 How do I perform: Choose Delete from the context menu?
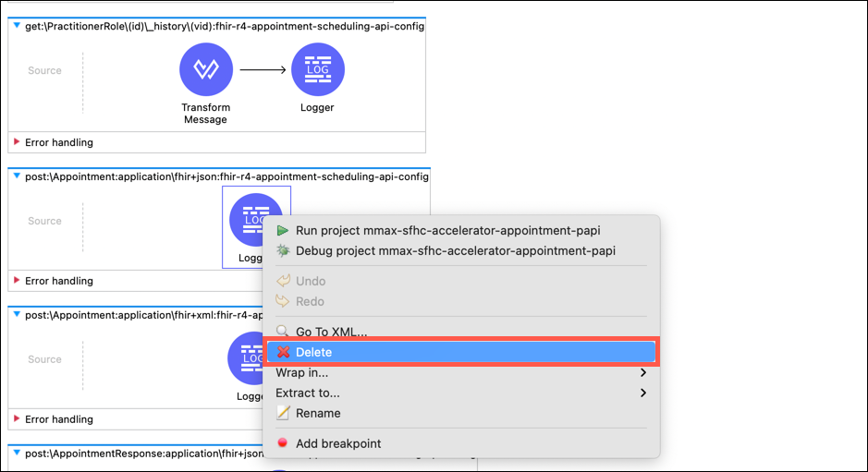click(x=461, y=352)
